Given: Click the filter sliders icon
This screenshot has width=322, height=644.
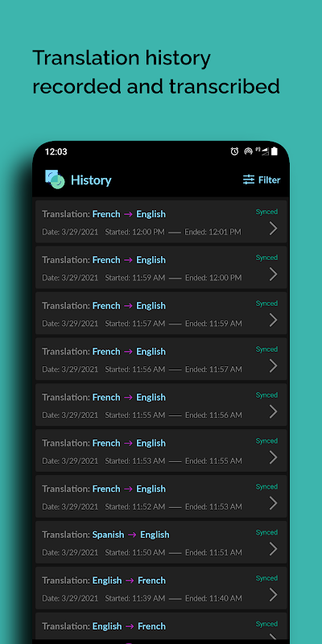Looking at the screenshot, I should coord(249,180).
